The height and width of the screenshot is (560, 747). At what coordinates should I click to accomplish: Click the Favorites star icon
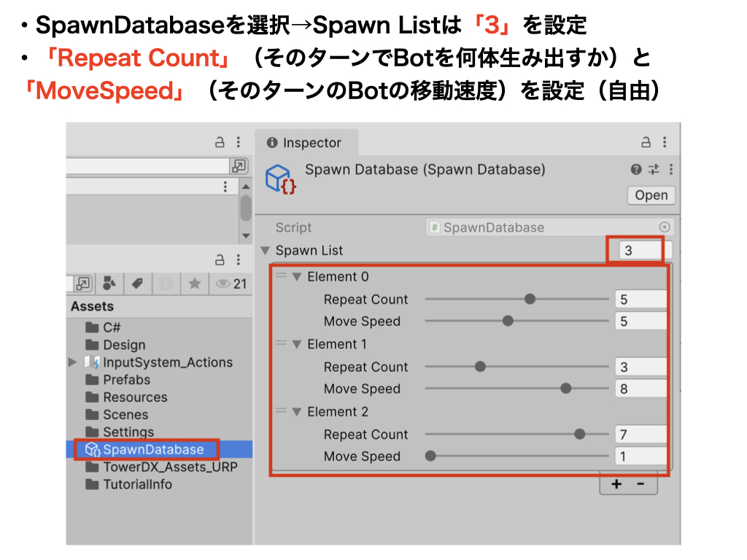194,284
